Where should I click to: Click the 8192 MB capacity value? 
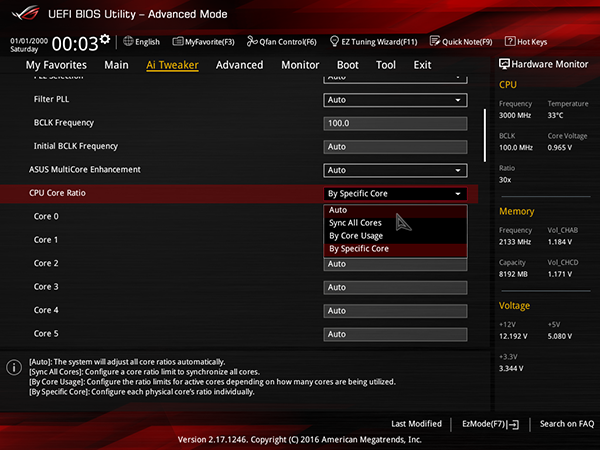(513, 274)
